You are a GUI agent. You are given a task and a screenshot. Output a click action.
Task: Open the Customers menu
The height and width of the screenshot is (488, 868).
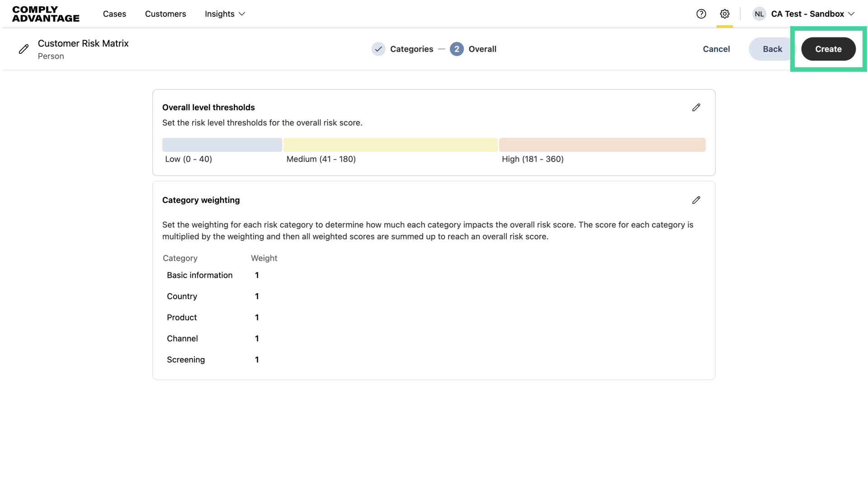(x=165, y=14)
